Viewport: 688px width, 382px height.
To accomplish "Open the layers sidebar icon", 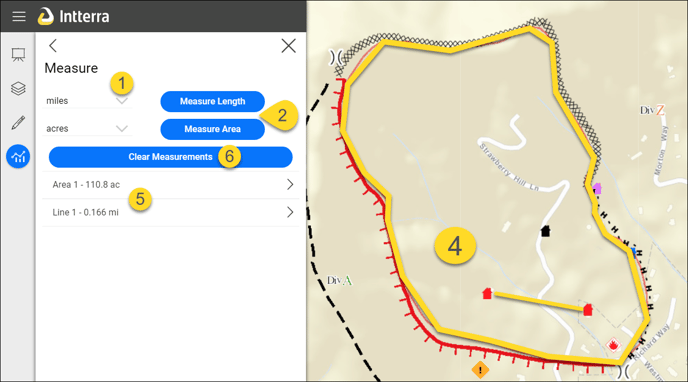I will click(x=18, y=89).
